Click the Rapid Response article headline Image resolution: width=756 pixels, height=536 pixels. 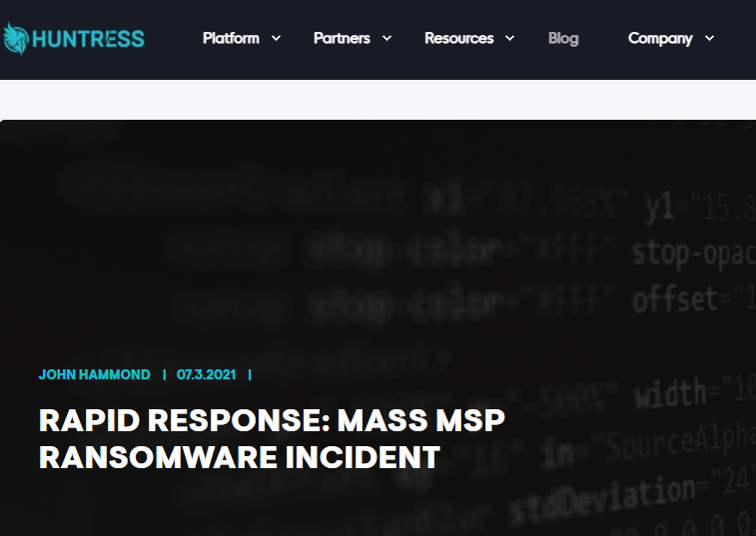pyautogui.click(x=272, y=438)
